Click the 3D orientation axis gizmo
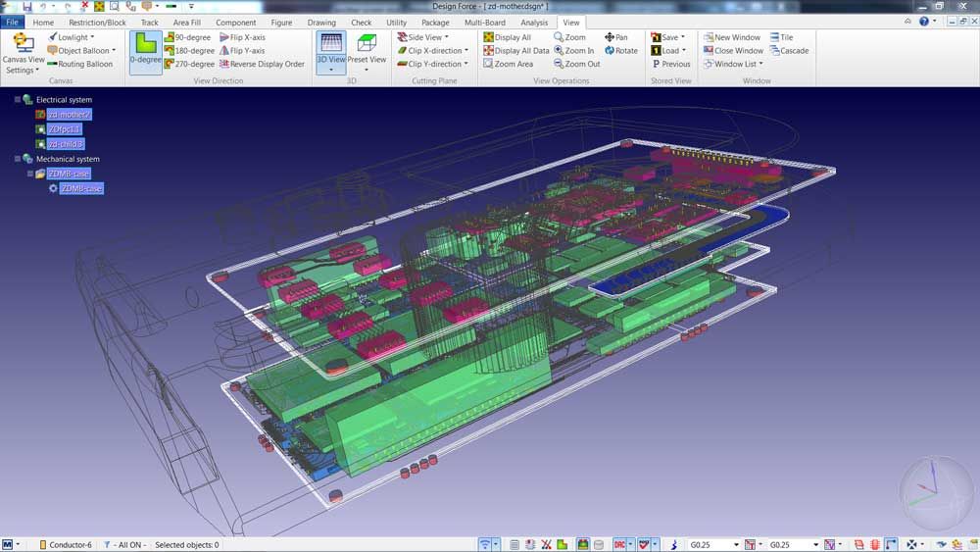Viewport: 980px width, 552px height. 935,492
